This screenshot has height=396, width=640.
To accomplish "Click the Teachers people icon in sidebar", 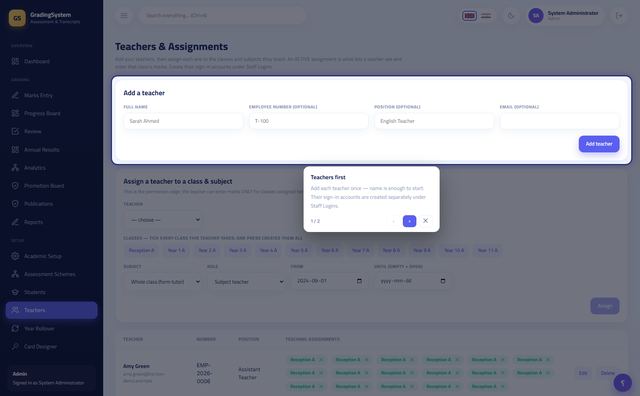I will tap(15, 310).
